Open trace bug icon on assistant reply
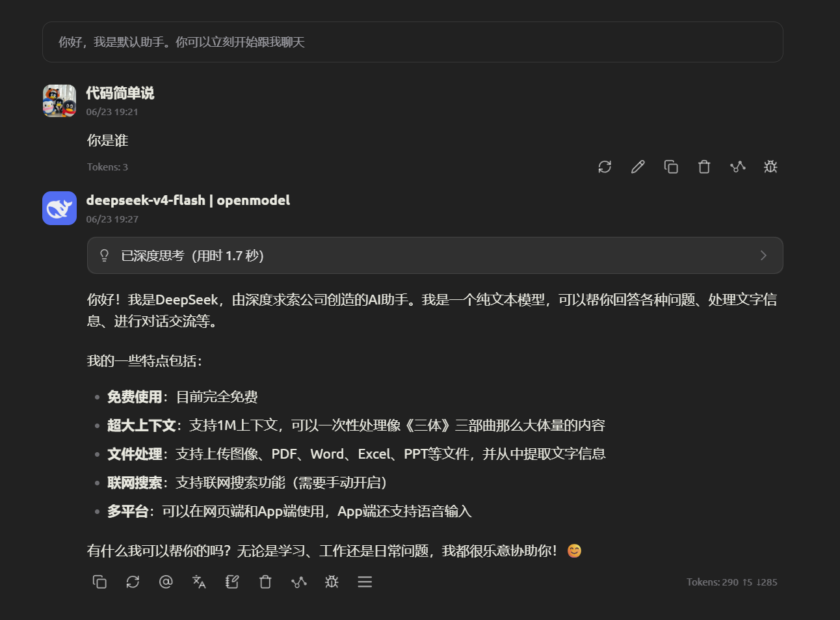The image size is (840, 620). (332, 582)
